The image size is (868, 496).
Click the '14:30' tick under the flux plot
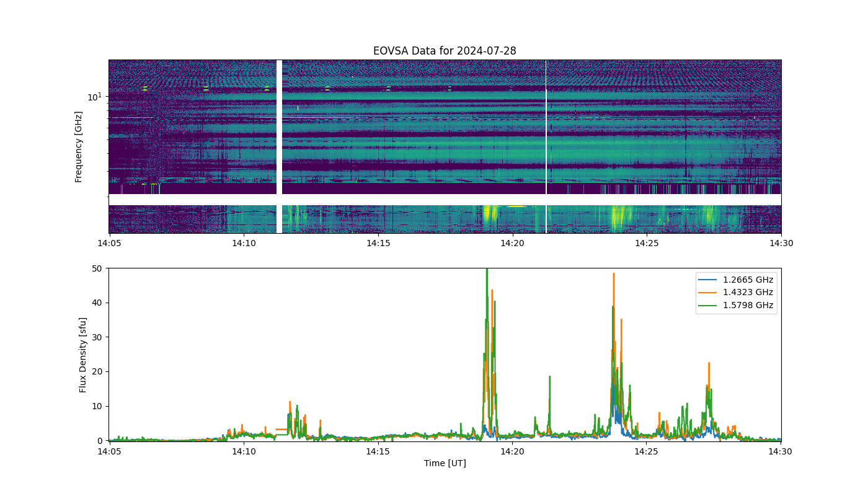(781, 451)
